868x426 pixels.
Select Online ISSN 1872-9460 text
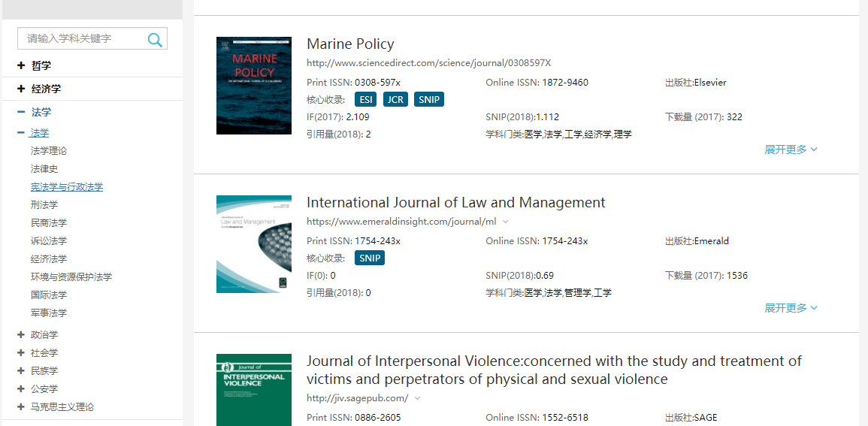point(537,83)
